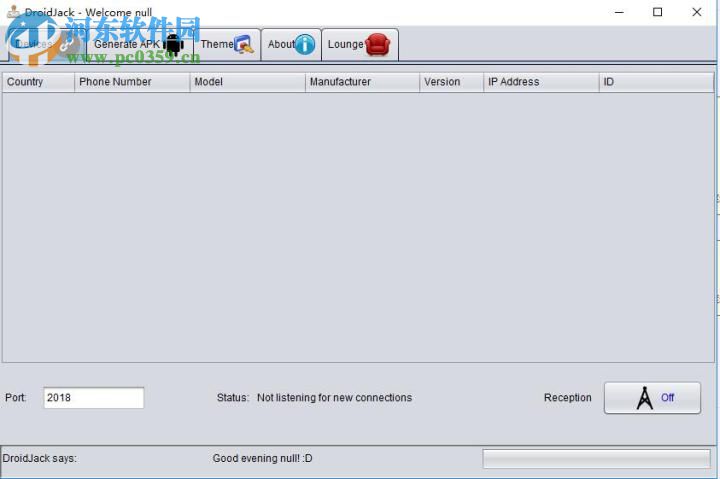Click the antenna tower icon
Screen dimensions: 720x479
tap(645, 398)
